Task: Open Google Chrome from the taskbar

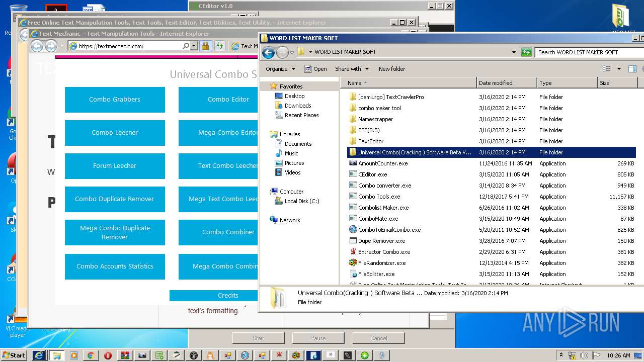Action: [91, 355]
